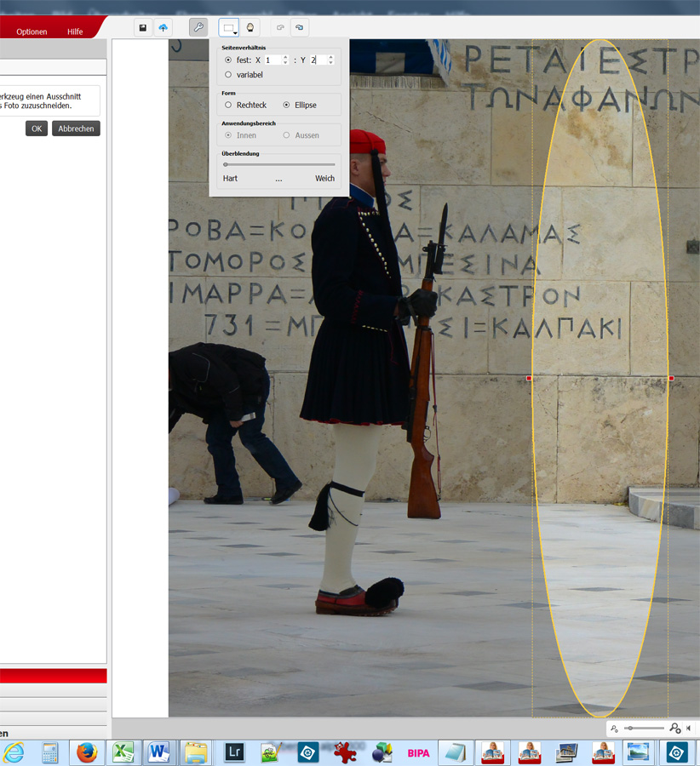
Task: Open the BIPA app in taskbar
Action: pos(418,753)
